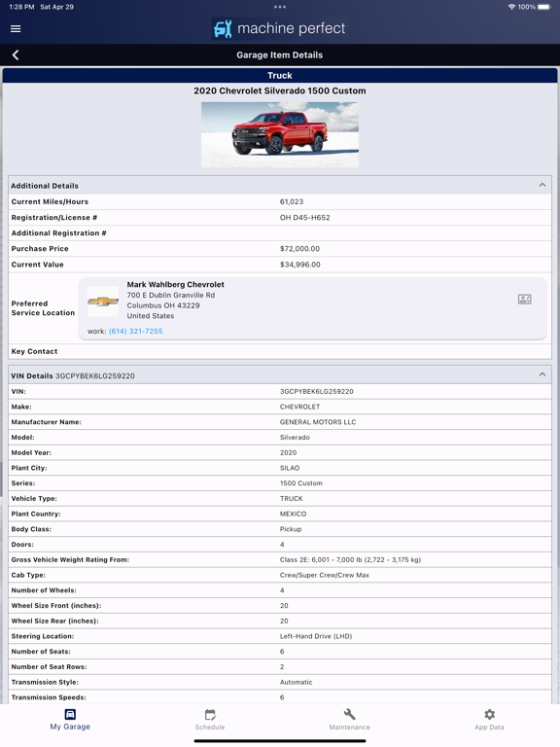Open the App Data tab
This screenshot has width=560, height=747.
489,720
